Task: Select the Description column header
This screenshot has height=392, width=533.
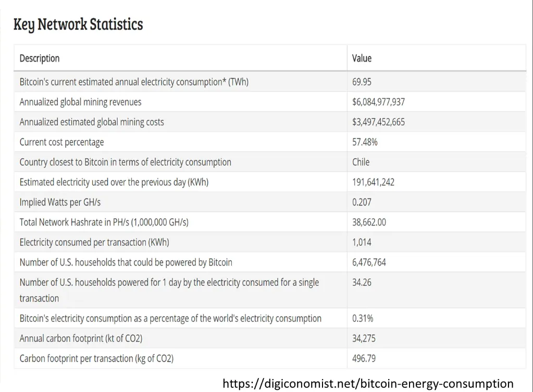Action: (40, 58)
